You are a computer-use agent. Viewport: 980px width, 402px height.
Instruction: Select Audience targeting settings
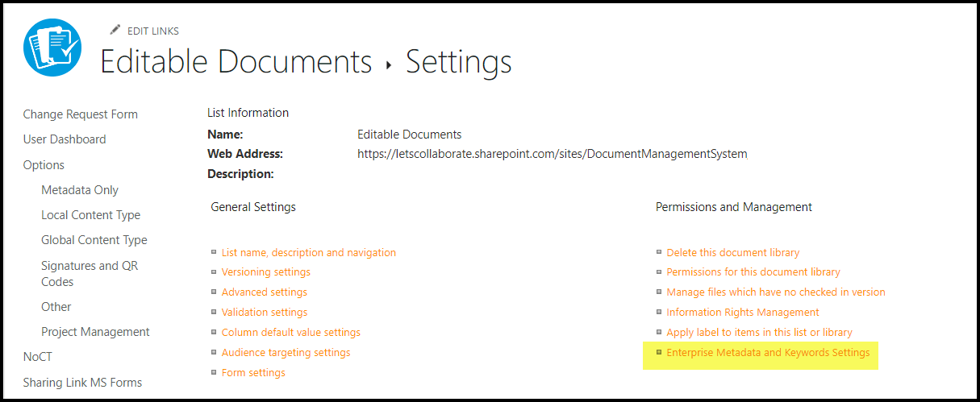tap(286, 352)
